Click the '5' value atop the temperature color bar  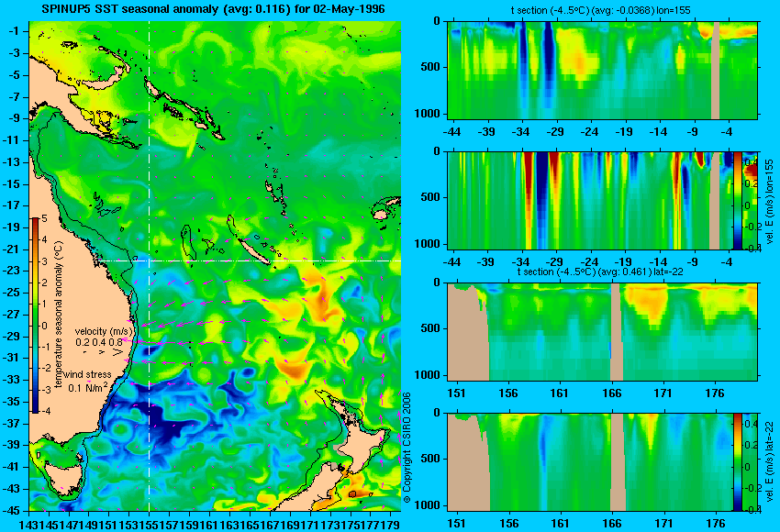coord(45,218)
